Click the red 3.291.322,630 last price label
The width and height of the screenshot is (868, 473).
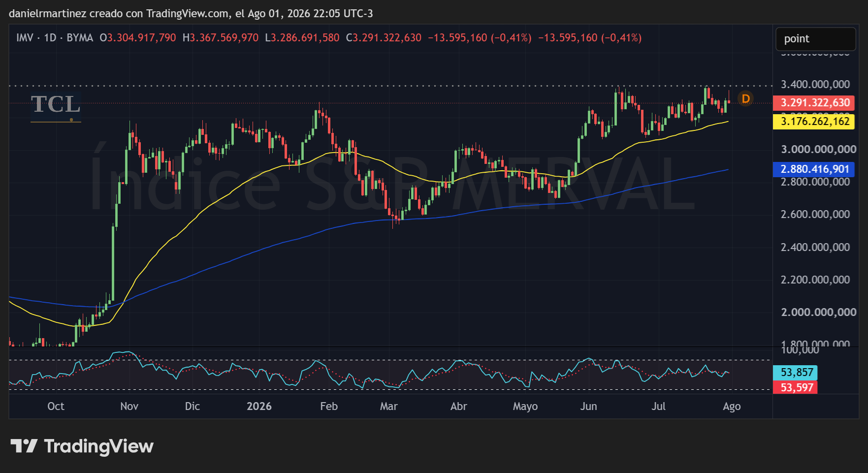(813, 103)
